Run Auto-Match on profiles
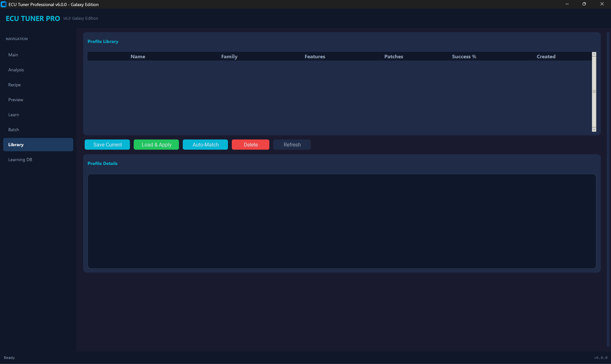611x364 pixels. click(x=205, y=145)
